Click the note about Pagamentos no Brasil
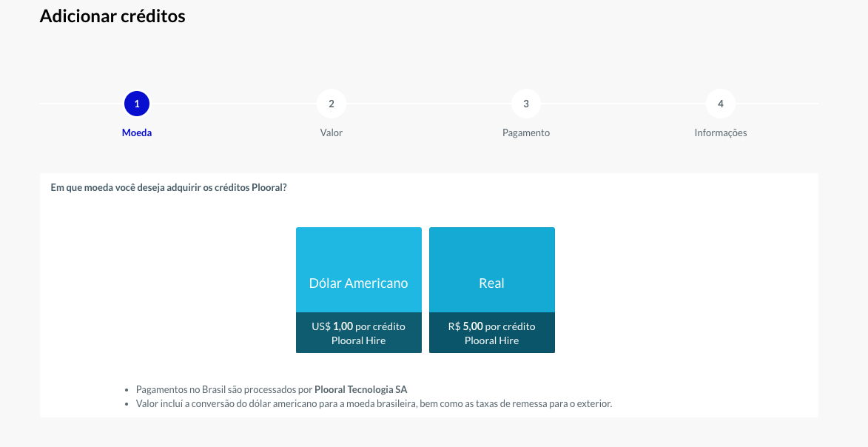 [272, 389]
